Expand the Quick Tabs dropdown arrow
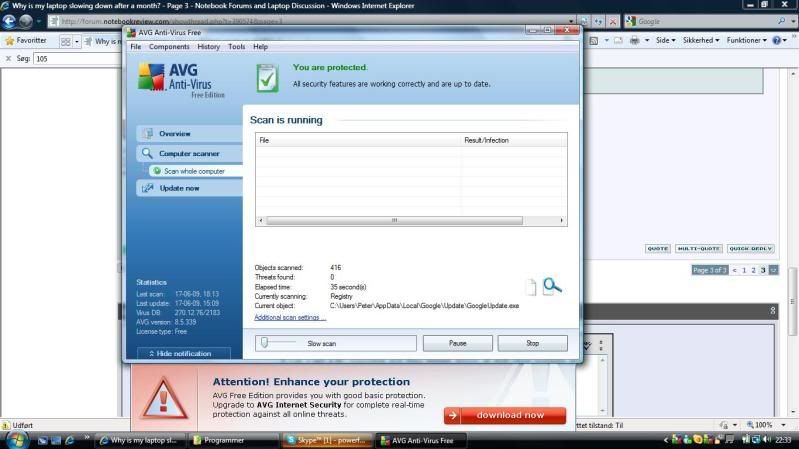Image resolution: width=799 pixels, height=449 pixels. point(77,41)
